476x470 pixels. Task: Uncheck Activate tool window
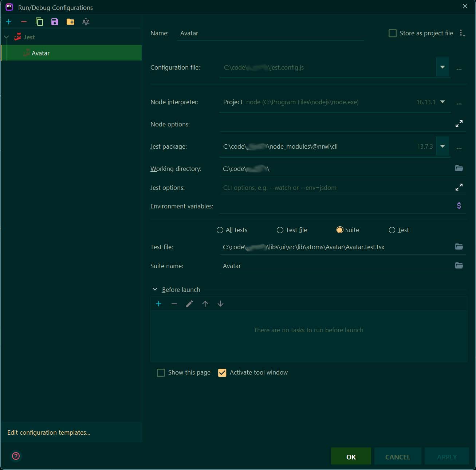pyautogui.click(x=222, y=373)
